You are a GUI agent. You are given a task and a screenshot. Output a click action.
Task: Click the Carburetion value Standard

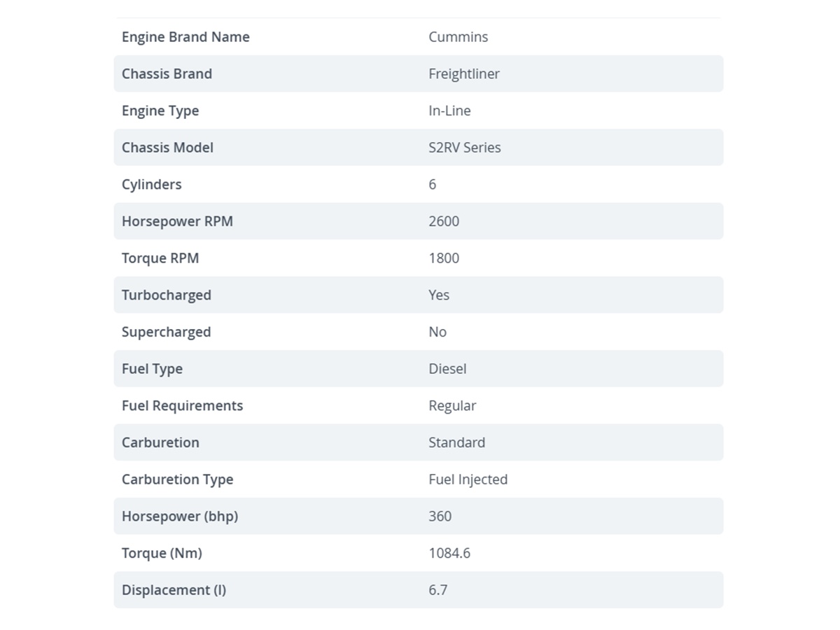pyautogui.click(x=456, y=442)
